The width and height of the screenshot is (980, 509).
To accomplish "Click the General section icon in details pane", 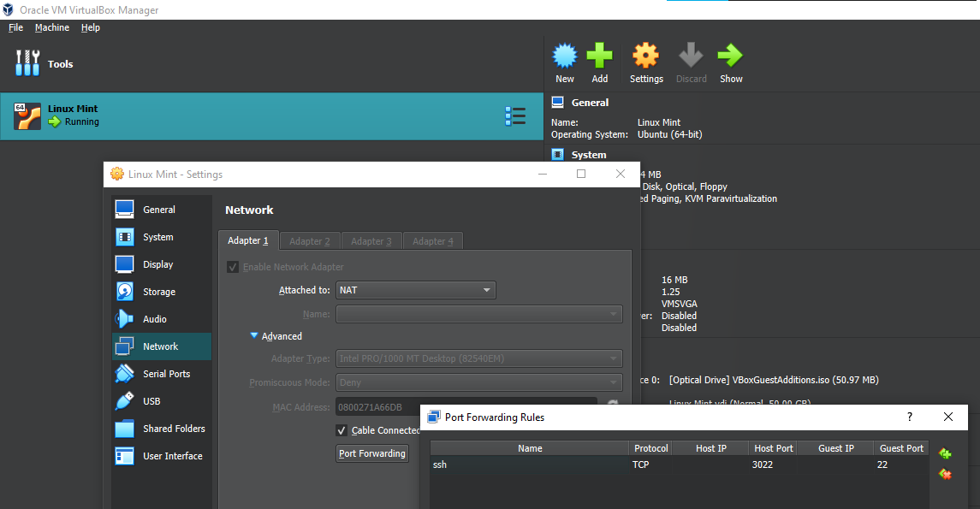I will (x=557, y=103).
